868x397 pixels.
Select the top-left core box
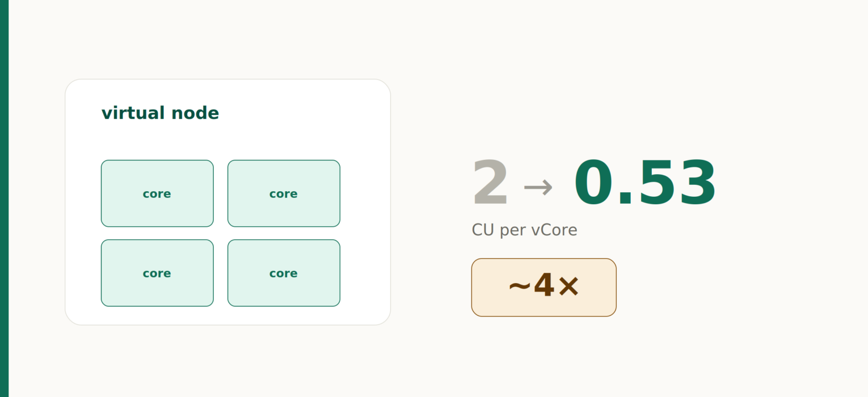coord(157,193)
